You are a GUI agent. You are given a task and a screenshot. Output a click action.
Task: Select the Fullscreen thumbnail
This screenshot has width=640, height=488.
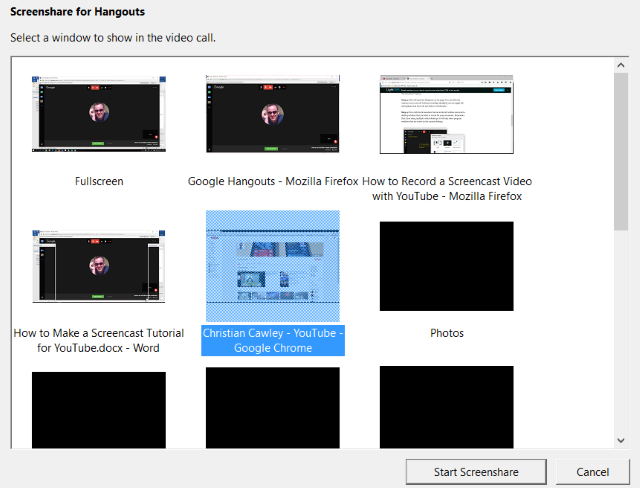99,114
